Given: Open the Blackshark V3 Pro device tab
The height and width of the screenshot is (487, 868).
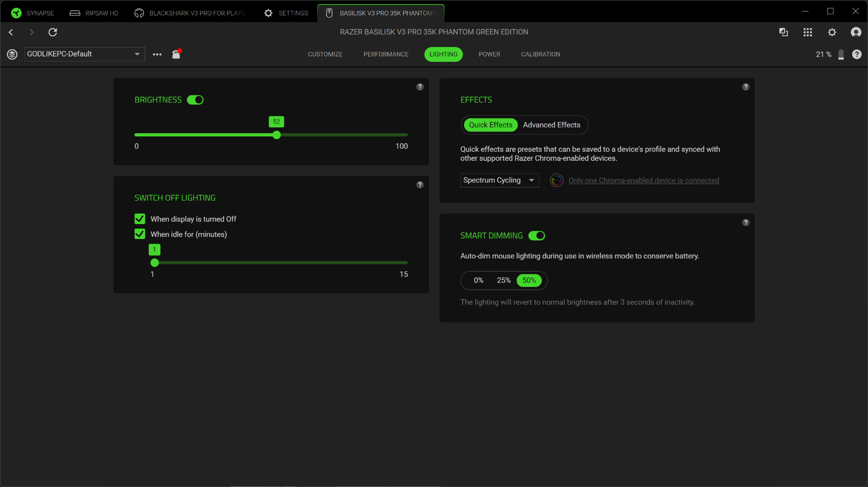Looking at the screenshot, I should coord(190,13).
